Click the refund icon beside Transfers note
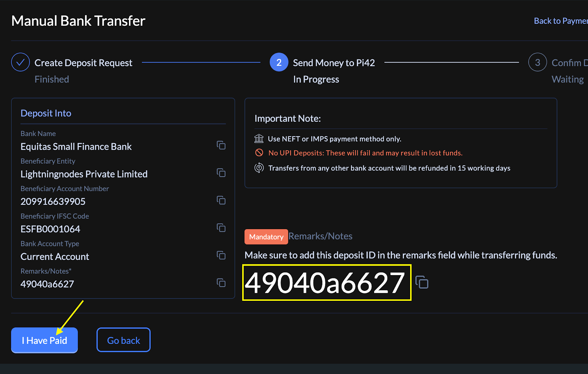This screenshot has width=588, height=374. [x=259, y=168]
